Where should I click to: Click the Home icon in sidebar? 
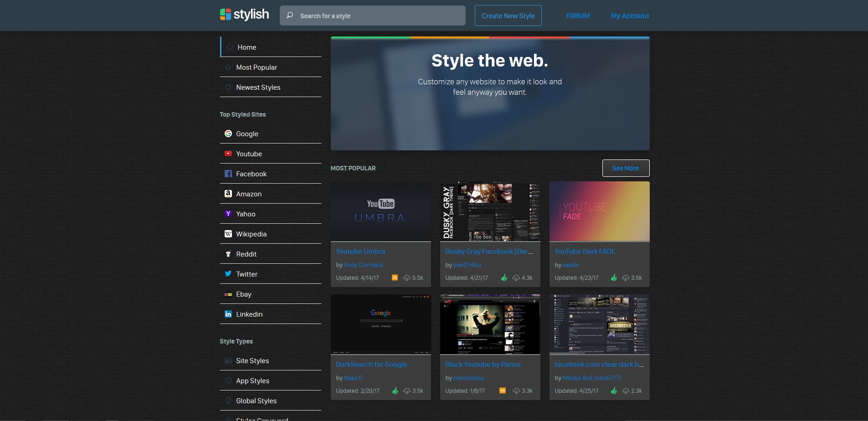tap(229, 47)
